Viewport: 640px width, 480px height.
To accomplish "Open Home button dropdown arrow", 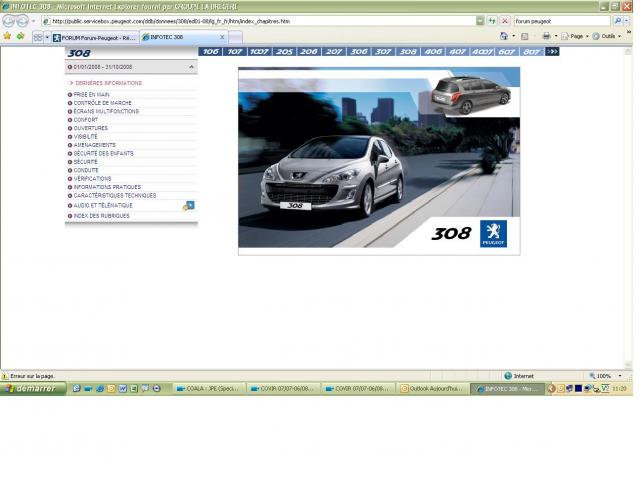I will tap(513, 36).
